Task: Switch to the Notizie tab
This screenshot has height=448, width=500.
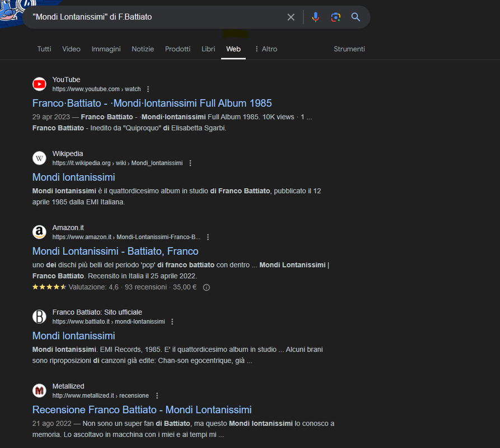Action: click(143, 49)
